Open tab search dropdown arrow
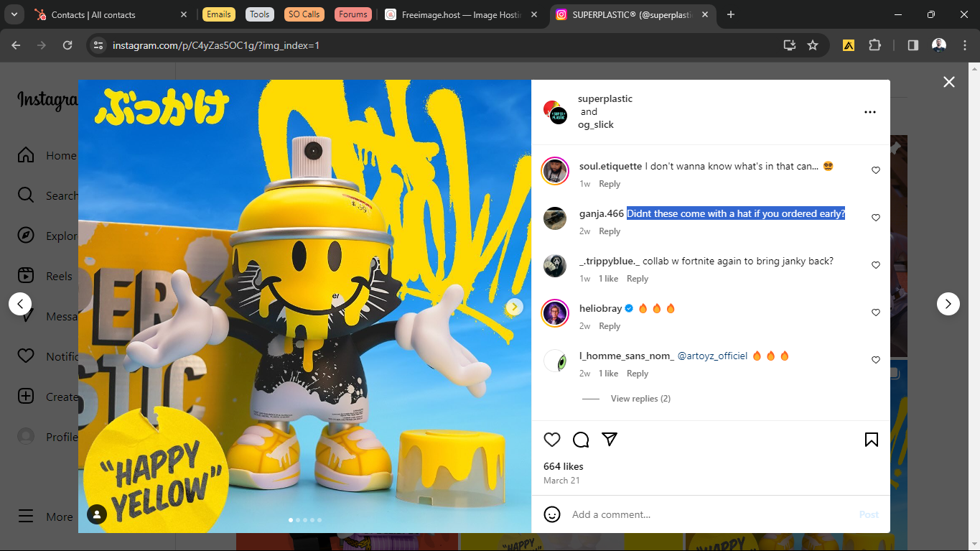Viewport: 980px width, 551px height. (x=14, y=14)
